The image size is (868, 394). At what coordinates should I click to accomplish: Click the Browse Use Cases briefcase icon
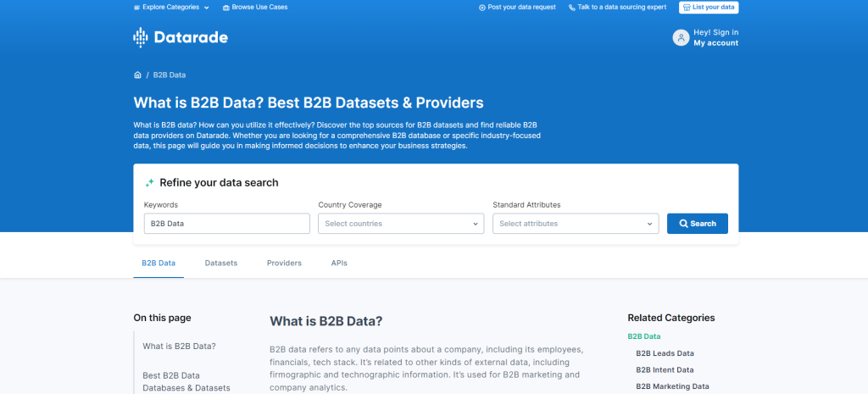click(x=225, y=8)
